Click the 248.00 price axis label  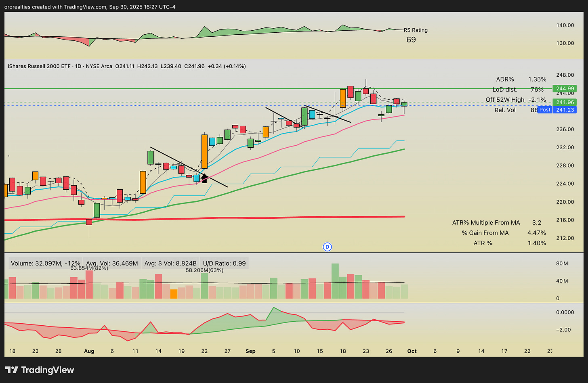click(565, 75)
